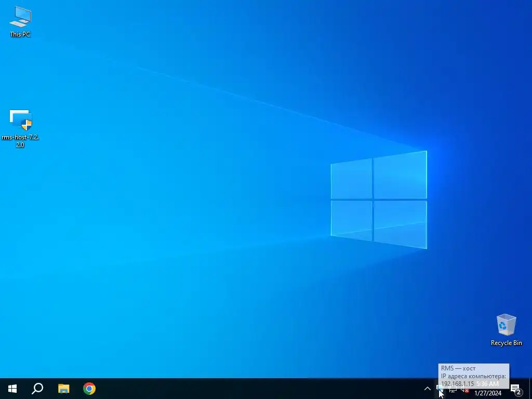Screen dimensions: 532x399
Task: Click the RMS host tray icon
Action: (440, 389)
